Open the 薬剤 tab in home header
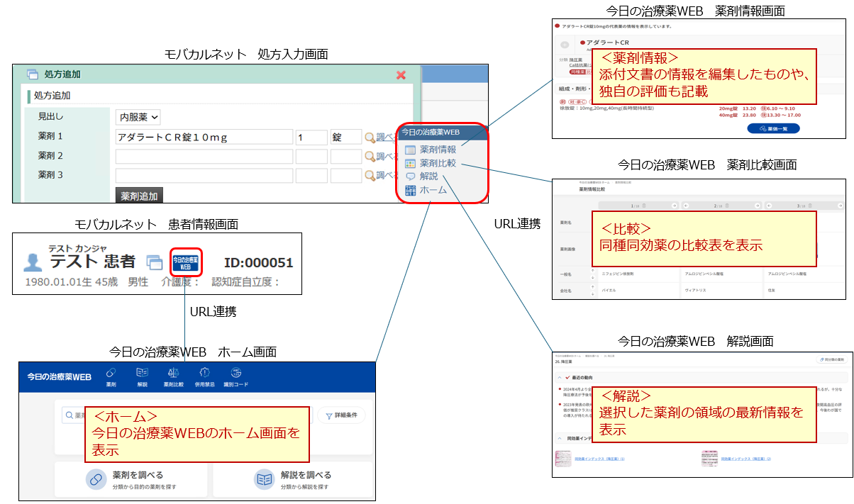Viewport: 854px width, 504px height. (x=111, y=378)
